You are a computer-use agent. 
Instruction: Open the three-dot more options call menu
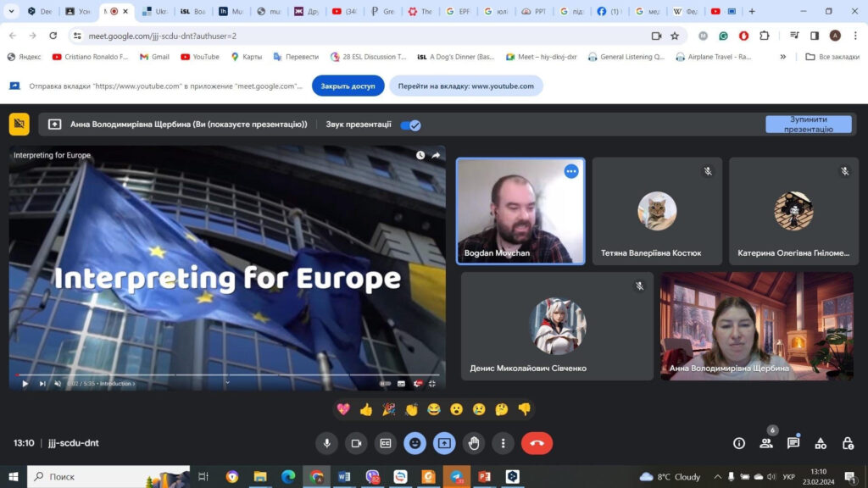pos(504,443)
